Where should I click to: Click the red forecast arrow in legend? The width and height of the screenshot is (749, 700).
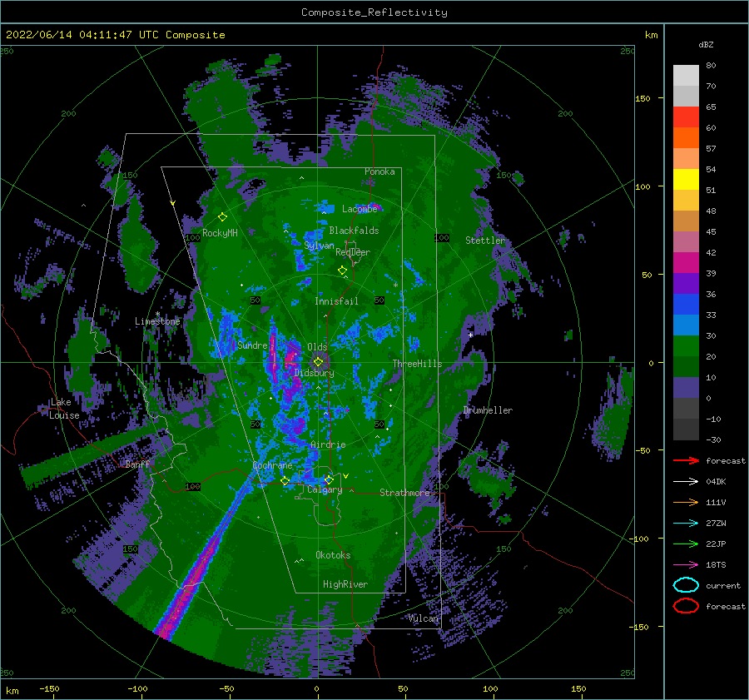[686, 460]
